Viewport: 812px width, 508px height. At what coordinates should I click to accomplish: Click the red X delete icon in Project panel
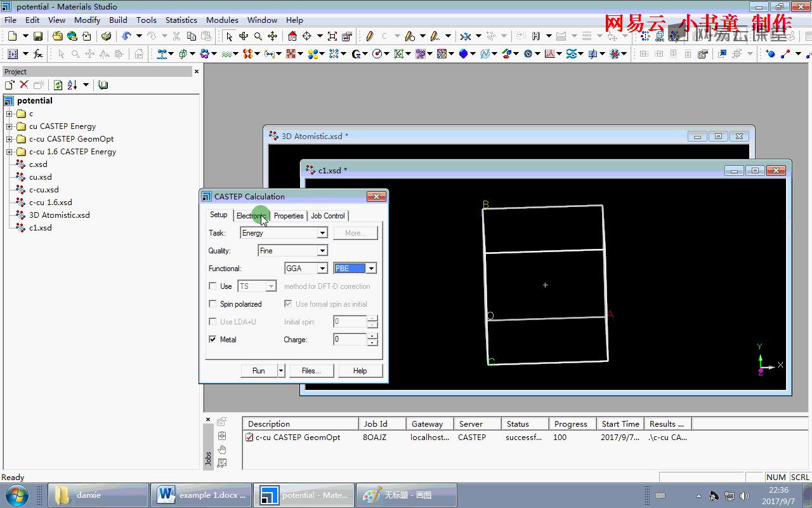24,84
